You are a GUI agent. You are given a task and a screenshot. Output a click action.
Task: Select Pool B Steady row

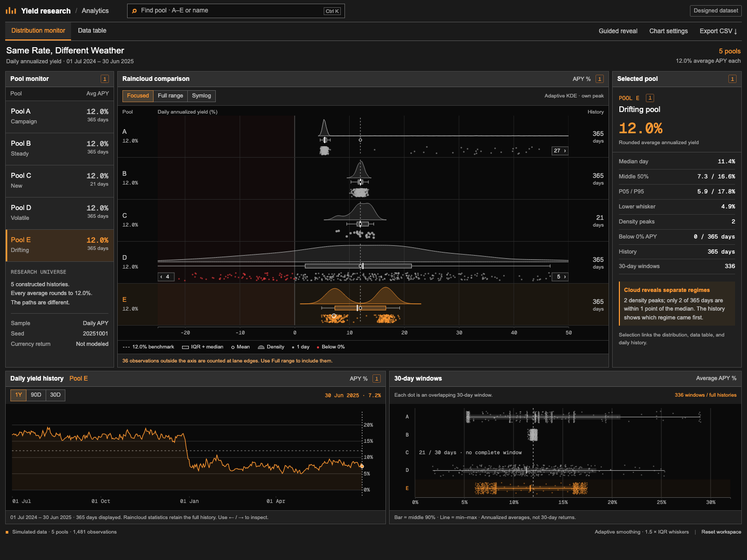pos(60,149)
